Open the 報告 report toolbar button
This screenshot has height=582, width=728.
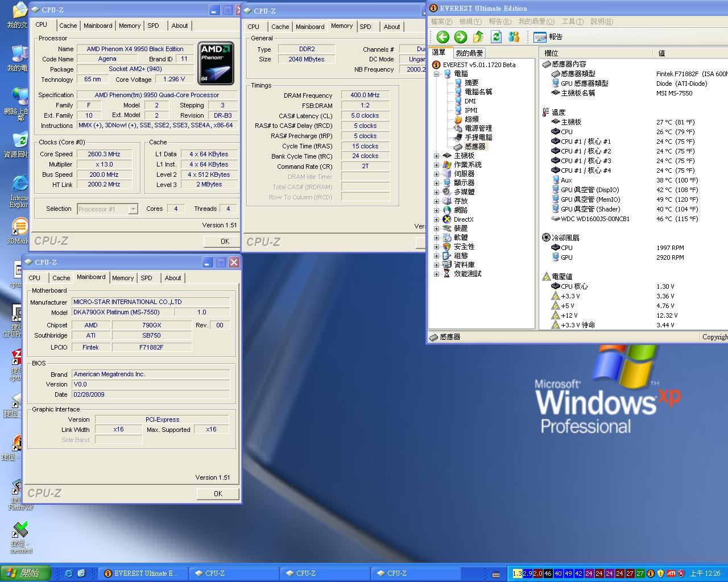(x=549, y=37)
